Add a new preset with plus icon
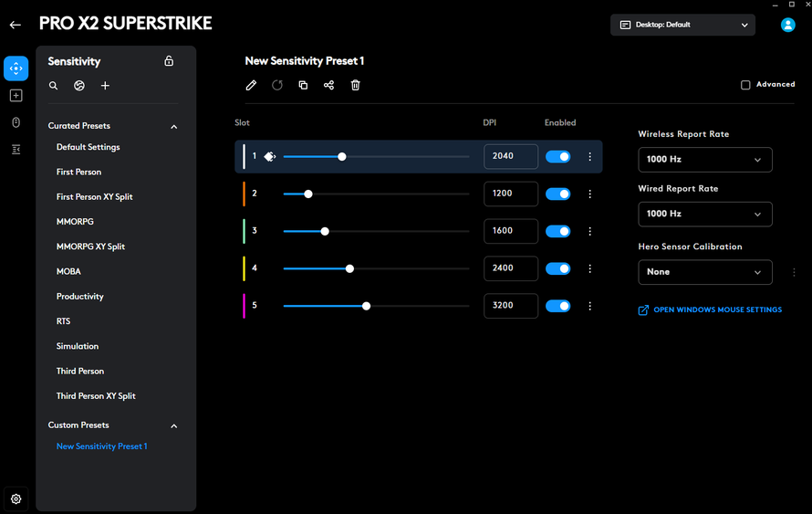This screenshot has height=514, width=812. tap(105, 86)
